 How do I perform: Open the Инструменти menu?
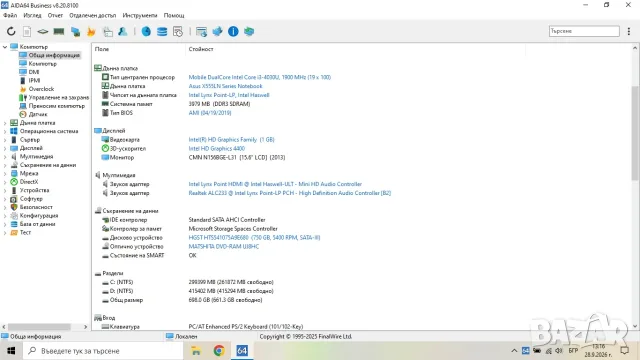click(x=140, y=16)
